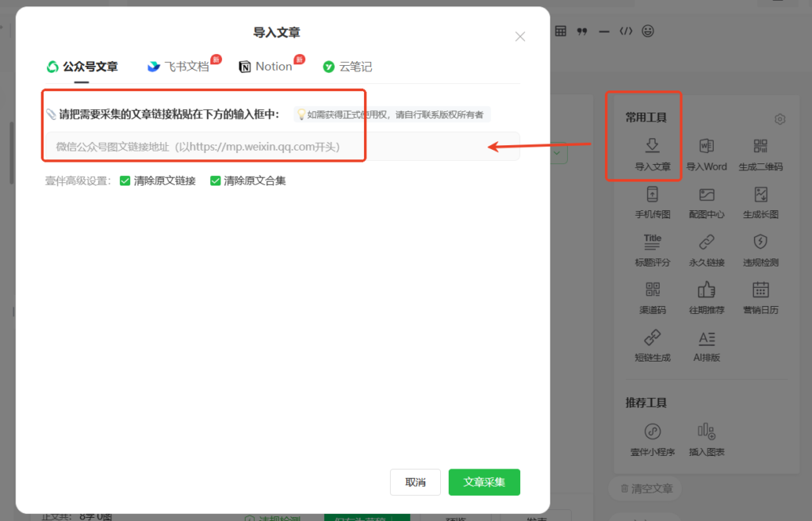The height and width of the screenshot is (521, 812).
Task: Run the 违规检测 violation check tool
Action: (760, 250)
